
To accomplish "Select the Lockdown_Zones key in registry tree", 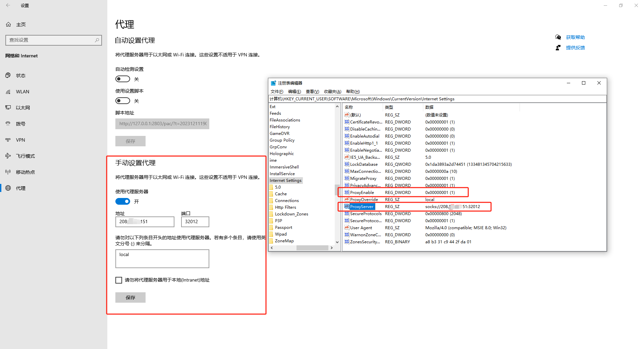I will [291, 214].
